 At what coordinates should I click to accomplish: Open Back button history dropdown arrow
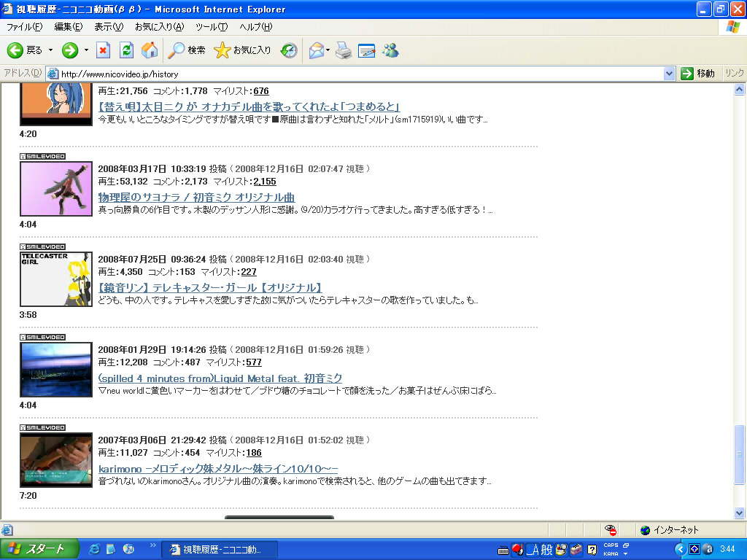click(x=50, y=50)
